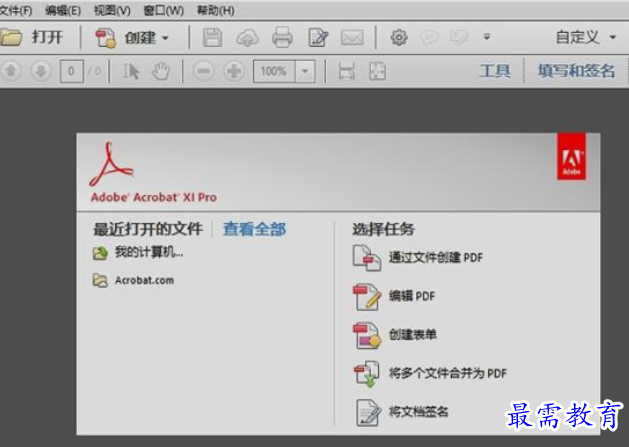This screenshot has width=629, height=447.
Task: Click the add comment bubble icon
Action: point(429,38)
